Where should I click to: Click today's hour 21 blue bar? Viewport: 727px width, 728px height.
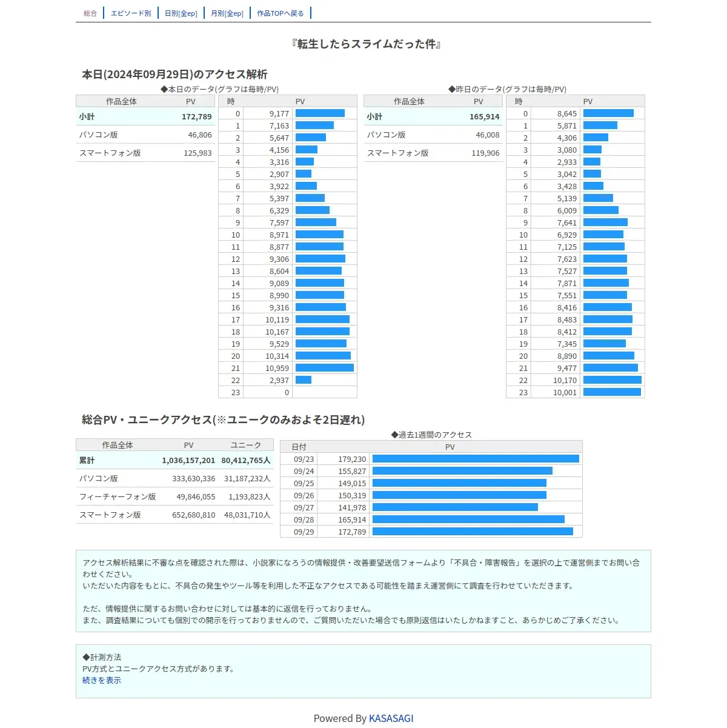325,368
